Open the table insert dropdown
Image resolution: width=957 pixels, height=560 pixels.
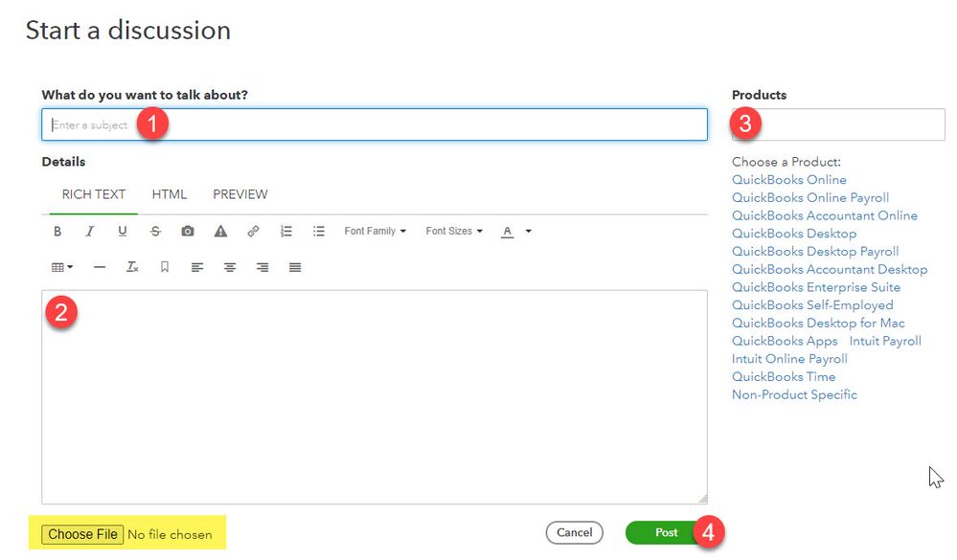(62, 267)
